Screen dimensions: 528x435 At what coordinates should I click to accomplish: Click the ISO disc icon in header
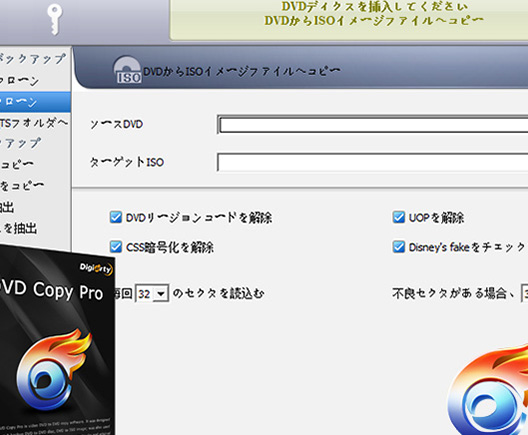(x=127, y=70)
